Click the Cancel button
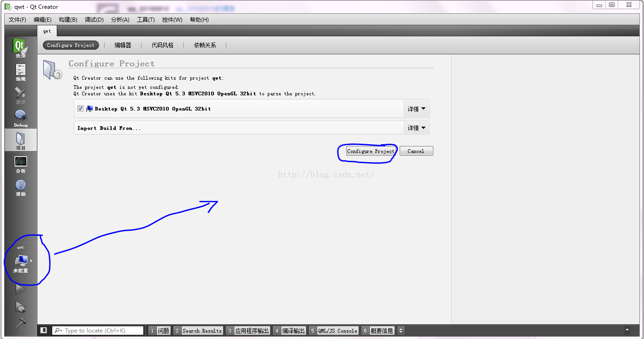The height and width of the screenshot is (339, 644). (x=416, y=151)
